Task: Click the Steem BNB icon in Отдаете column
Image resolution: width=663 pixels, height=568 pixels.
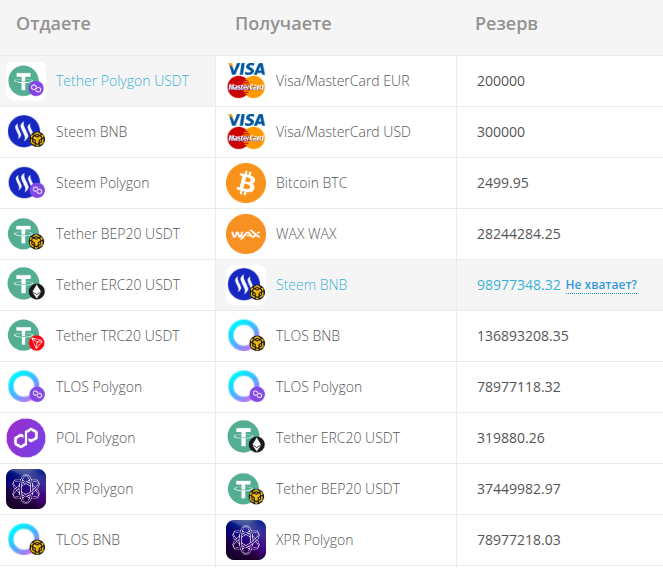Action: point(26,132)
